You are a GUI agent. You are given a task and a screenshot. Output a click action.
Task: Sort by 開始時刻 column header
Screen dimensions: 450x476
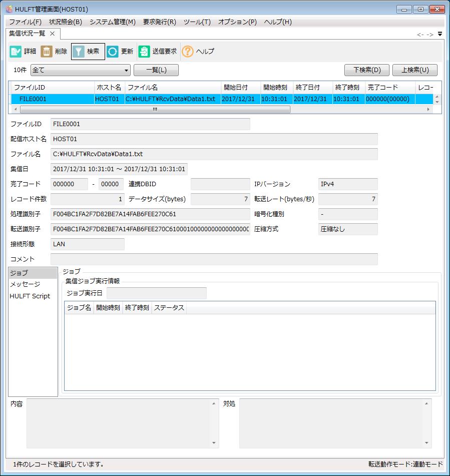pos(277,88)
